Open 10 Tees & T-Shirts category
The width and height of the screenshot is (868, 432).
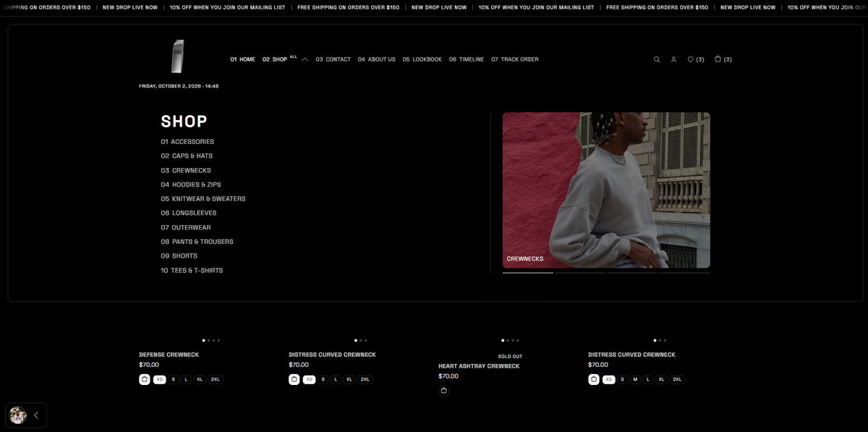coord(192,270)
